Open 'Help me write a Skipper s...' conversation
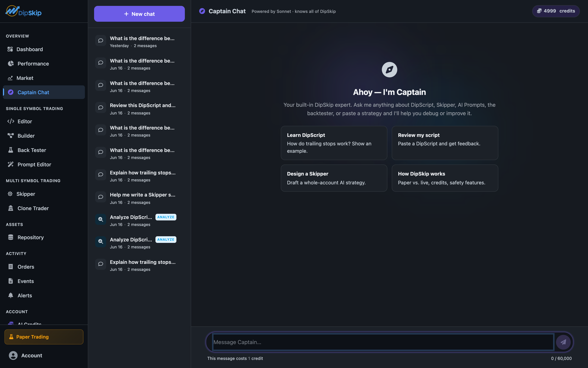Viewport: 588px width, 368px height. pos(139,198)
